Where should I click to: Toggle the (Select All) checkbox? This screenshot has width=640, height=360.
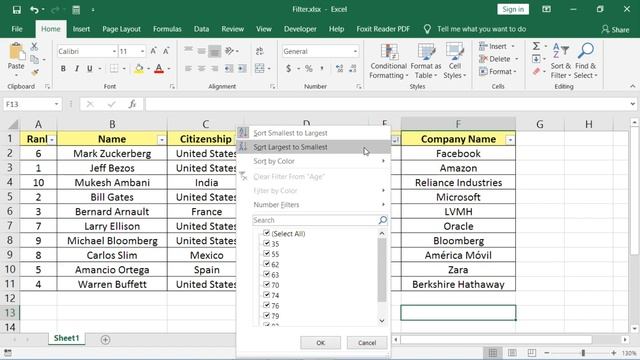267,233
